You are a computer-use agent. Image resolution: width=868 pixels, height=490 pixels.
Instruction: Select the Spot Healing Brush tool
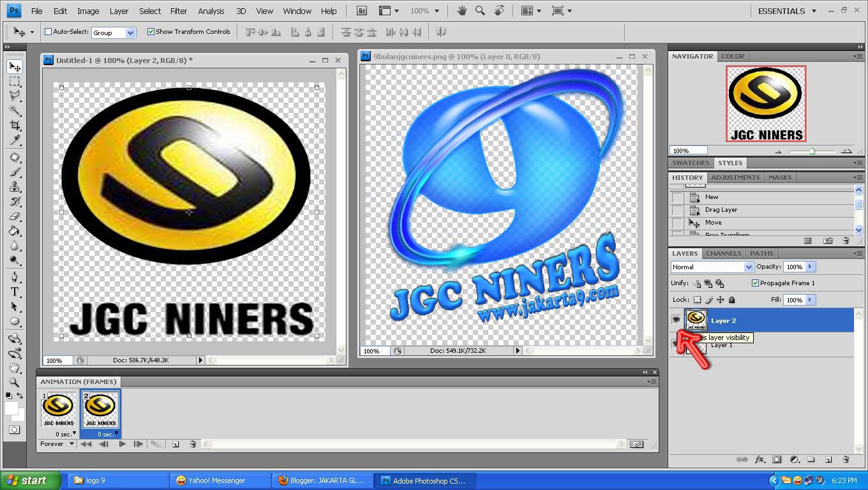(15, 158)
